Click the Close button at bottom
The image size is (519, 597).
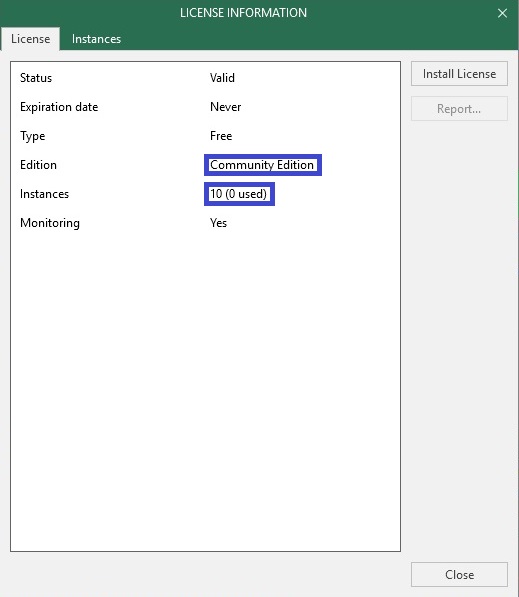459,574
